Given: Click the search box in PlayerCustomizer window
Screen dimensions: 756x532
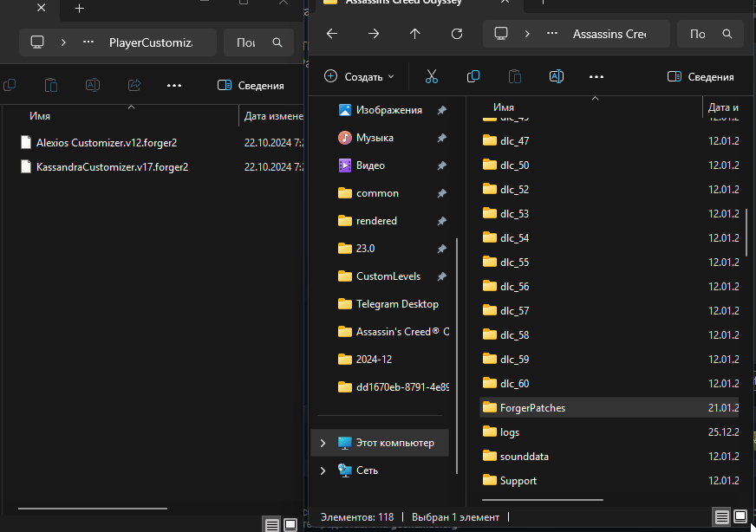Looking at the screenshot, I should pos(258,42).
